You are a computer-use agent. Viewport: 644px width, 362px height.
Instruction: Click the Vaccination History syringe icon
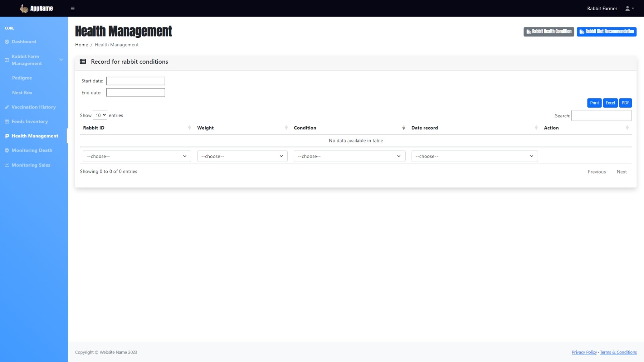pyautogui.click(x=7, y=107)
